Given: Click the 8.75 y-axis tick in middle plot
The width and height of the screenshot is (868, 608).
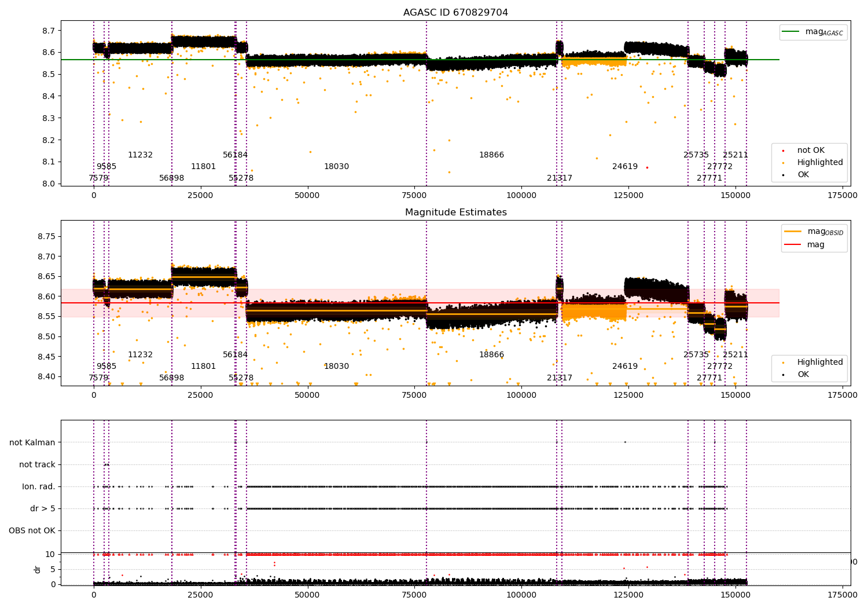Looking at the screenshot, I should click(47, 237).
